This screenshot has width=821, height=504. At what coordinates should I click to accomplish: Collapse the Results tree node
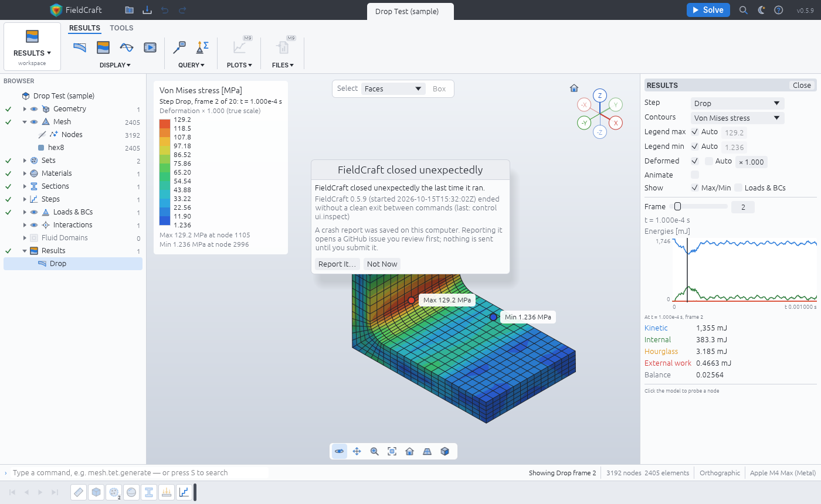coord(25,251)
